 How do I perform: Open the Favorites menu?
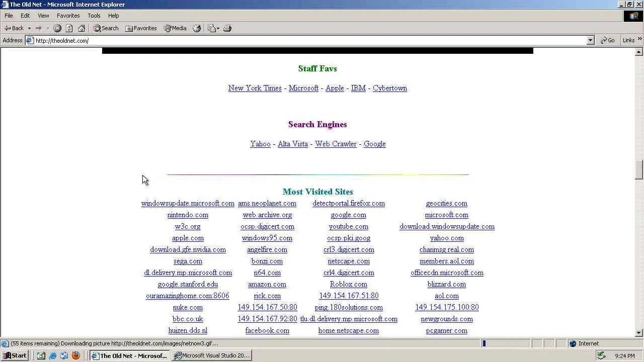tap(68, 16)
